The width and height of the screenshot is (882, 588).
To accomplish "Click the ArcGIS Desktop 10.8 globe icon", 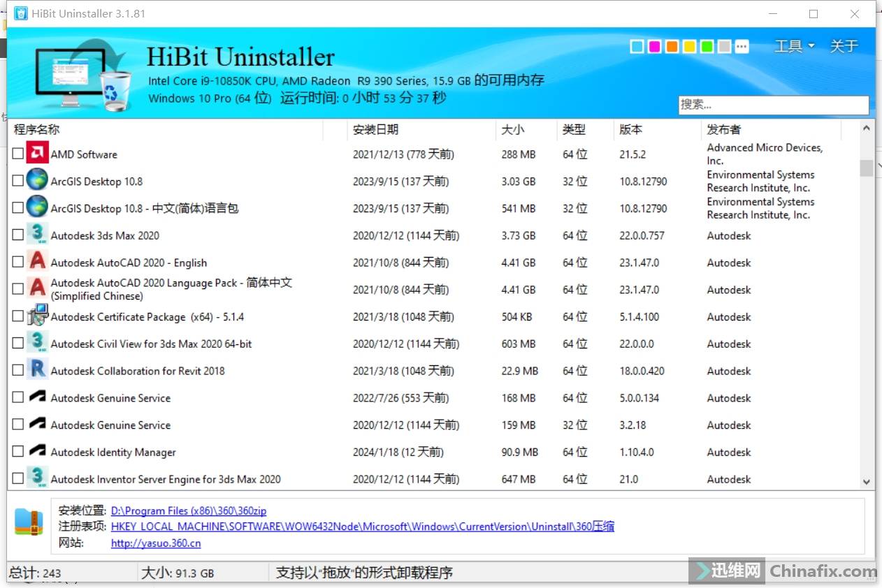I will (37, 180).
